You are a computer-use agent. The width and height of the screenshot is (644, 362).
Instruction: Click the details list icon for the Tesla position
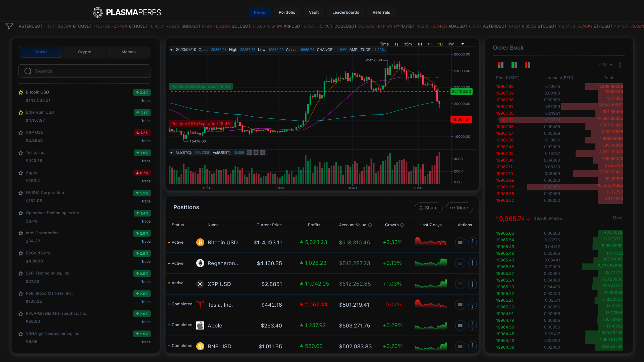point(460,305)
